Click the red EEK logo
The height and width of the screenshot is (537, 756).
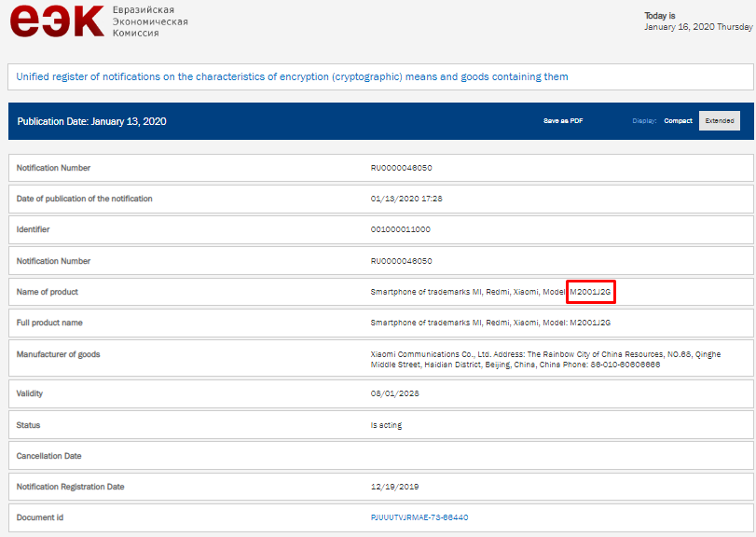click(x=56, y=21)
